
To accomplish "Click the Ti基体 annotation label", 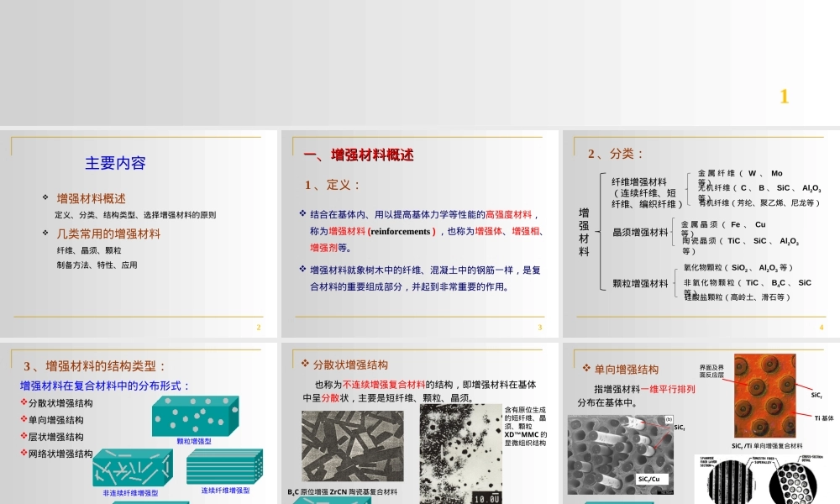I will 824,417.
